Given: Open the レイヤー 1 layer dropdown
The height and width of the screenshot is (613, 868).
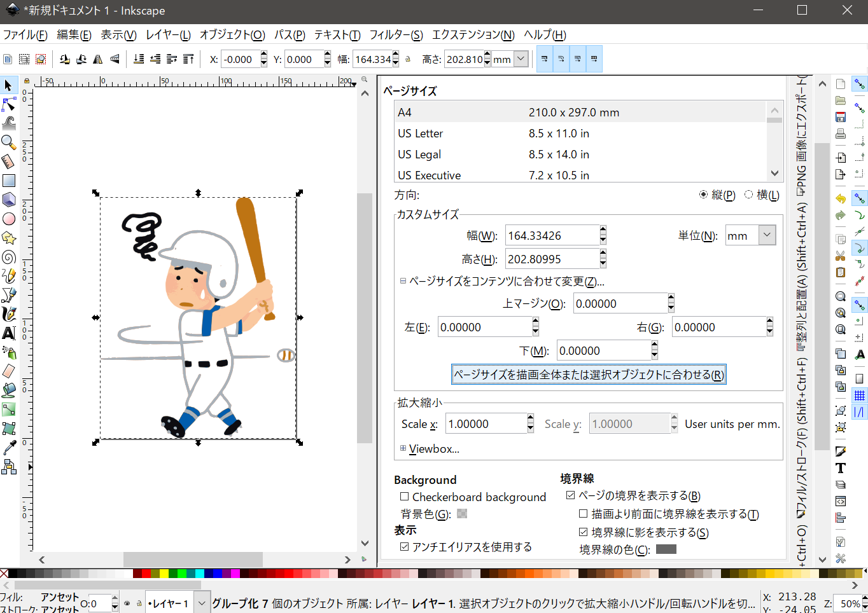Looking at the screenshot, I should click(202, 603).
